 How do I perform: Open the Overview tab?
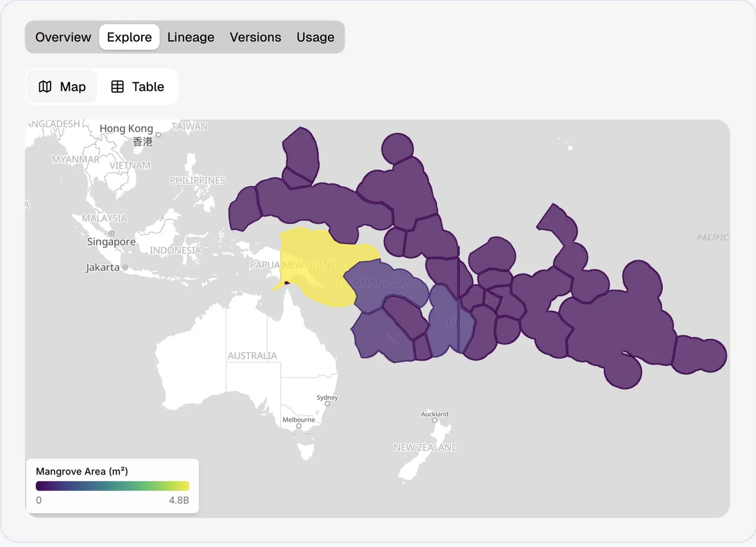63,37
